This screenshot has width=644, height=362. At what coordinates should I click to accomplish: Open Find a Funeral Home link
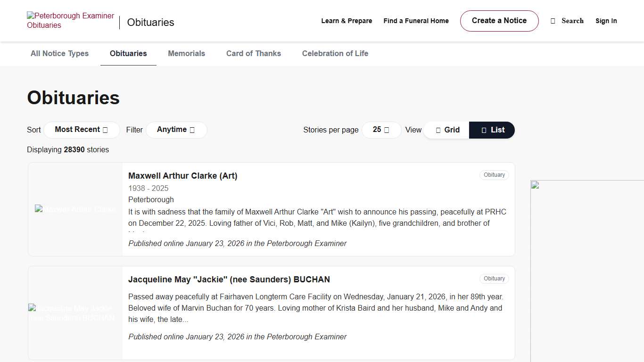click(x=416, y=21)
